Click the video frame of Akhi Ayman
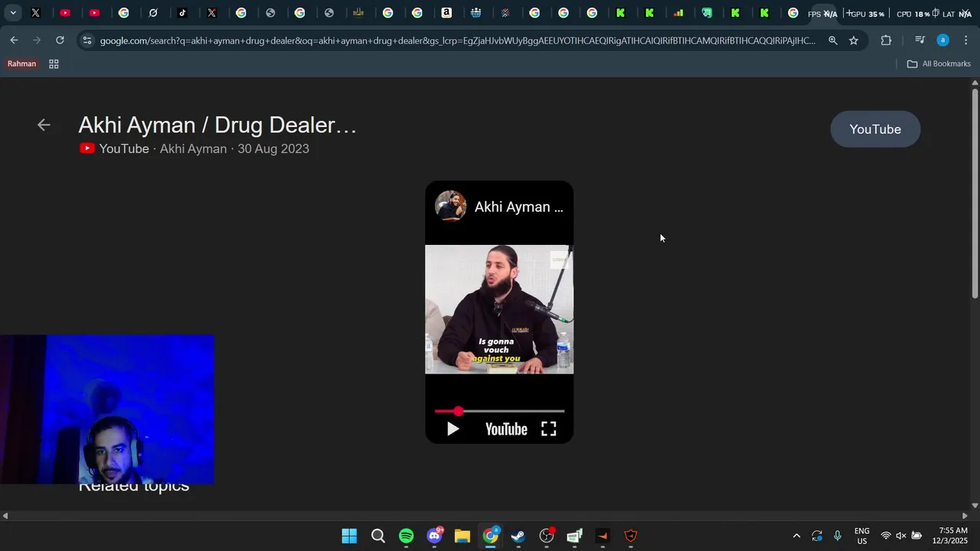The width and height of the screenshot is (980, 551). click(x=499, y=309)
